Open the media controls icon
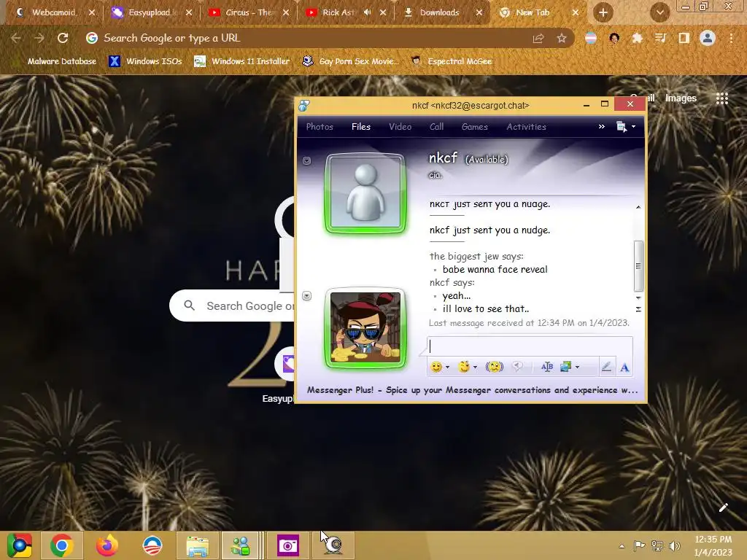 click(660, 39)
